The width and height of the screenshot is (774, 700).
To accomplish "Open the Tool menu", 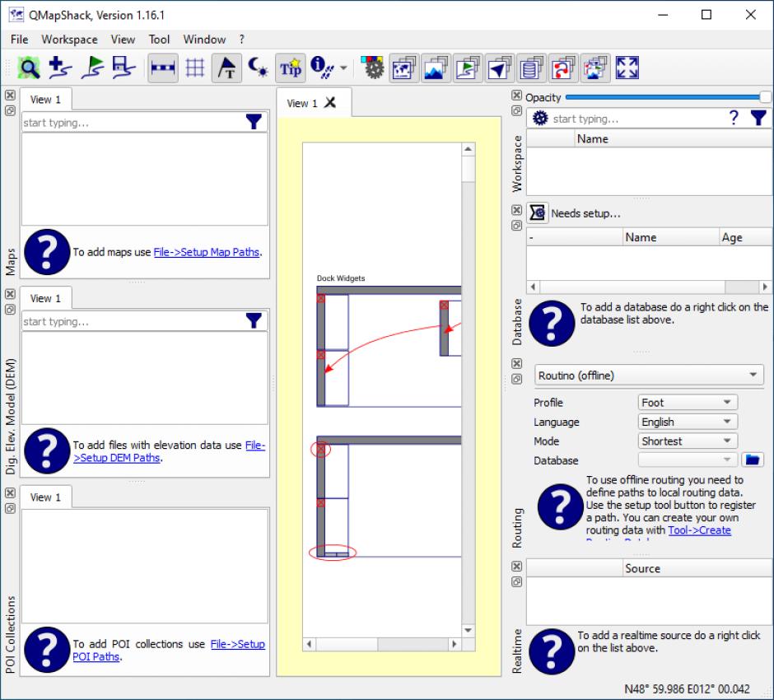I will click(x=159, y=40).
